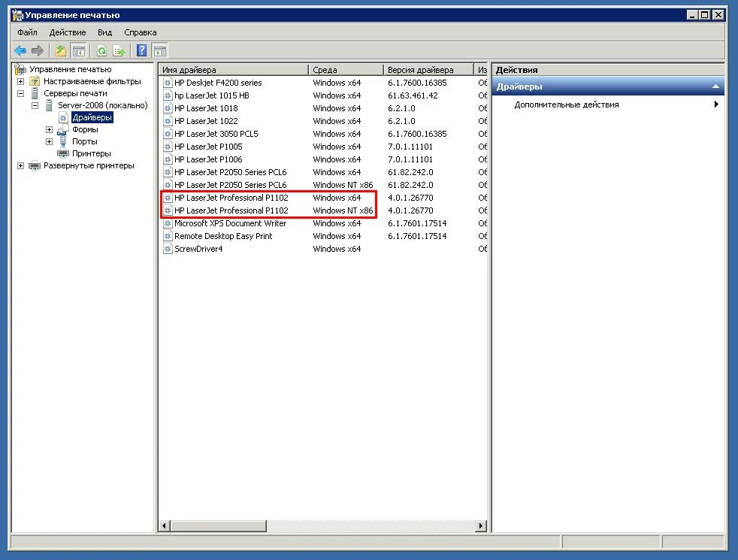Click the Export list toolbar icon
This screenshot has width=738, height=560.
point(119,50)
